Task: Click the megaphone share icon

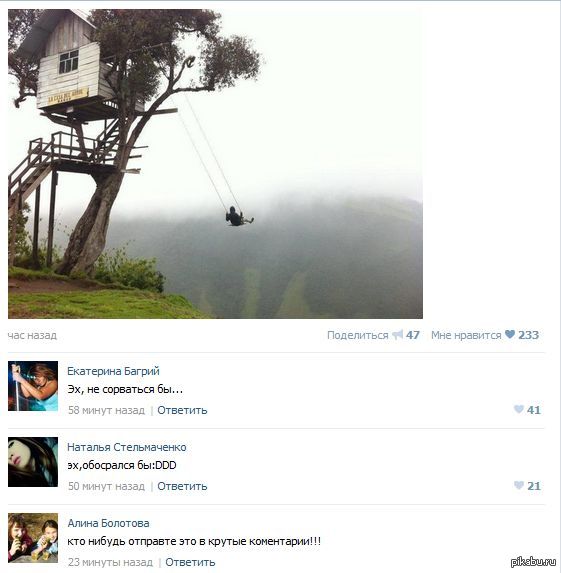Action: [x=398, y=335]
